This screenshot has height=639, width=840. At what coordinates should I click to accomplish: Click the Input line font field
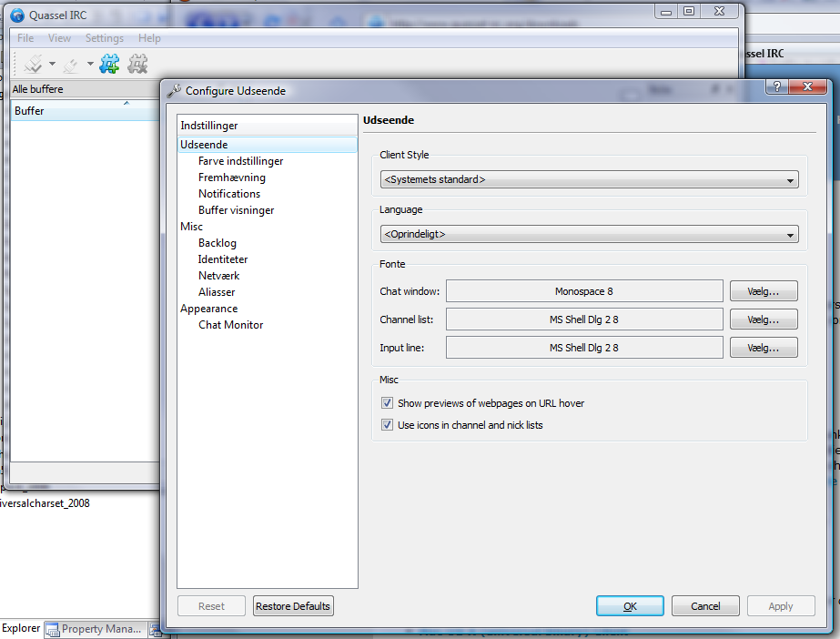click(x=584, y=348)
